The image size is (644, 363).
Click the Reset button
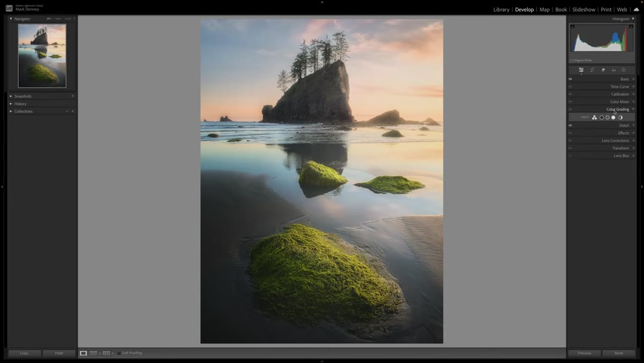click(619, 353)
